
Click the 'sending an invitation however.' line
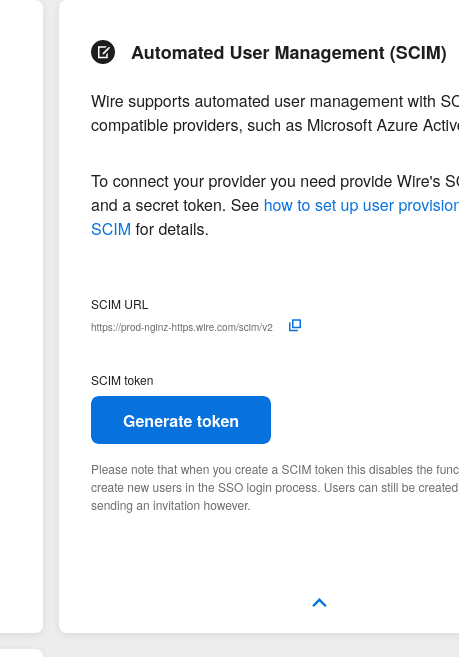click(171, 506)
